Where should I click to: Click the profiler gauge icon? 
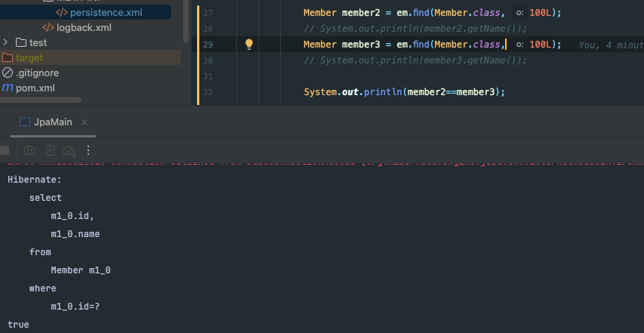pyautogui.click(x=69, y=150)
